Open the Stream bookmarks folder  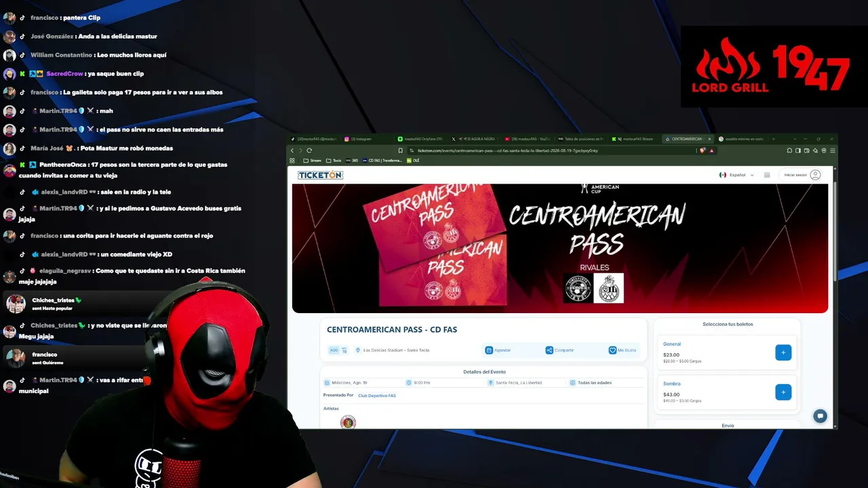coord(312,161)
